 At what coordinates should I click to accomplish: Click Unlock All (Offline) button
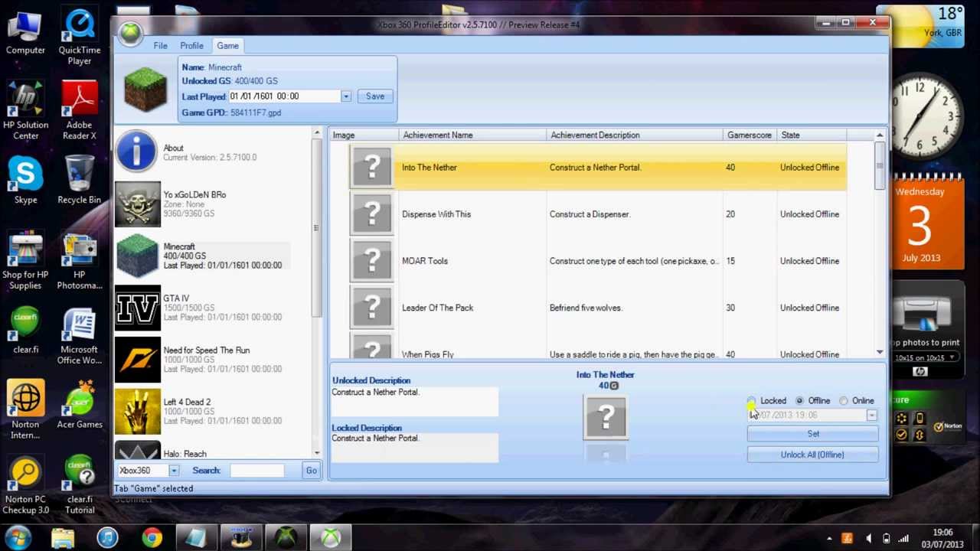point(813,455)
